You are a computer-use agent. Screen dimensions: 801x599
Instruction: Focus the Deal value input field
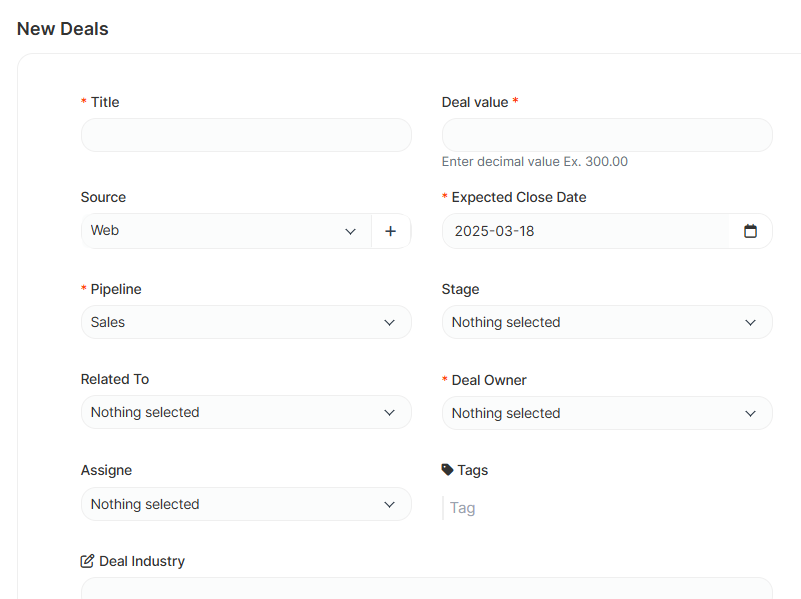click(607, 135)
